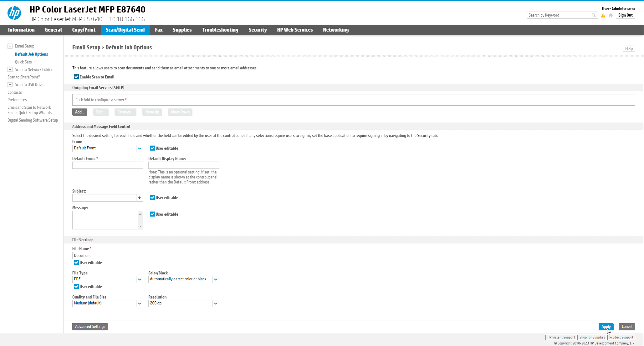Select Default Job Options in sidebar
Viewport: 644px width, 346px height.
pos(31,54)
